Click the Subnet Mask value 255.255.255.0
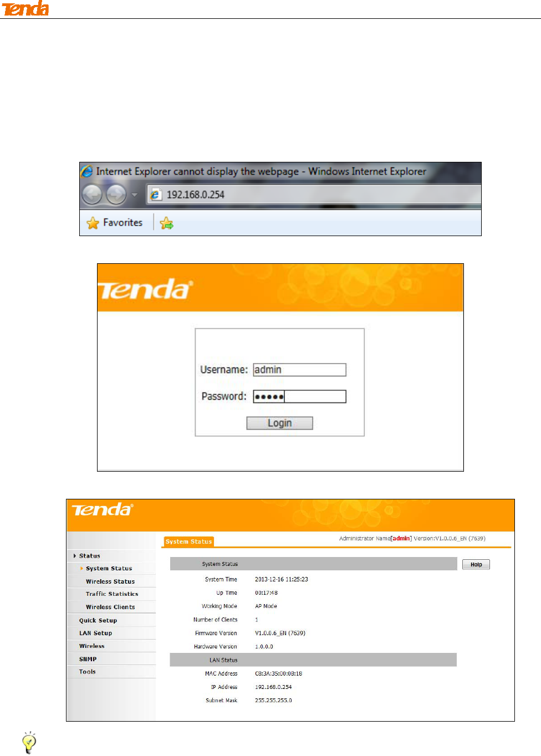 pyautogui.click(x=273, y=700)
